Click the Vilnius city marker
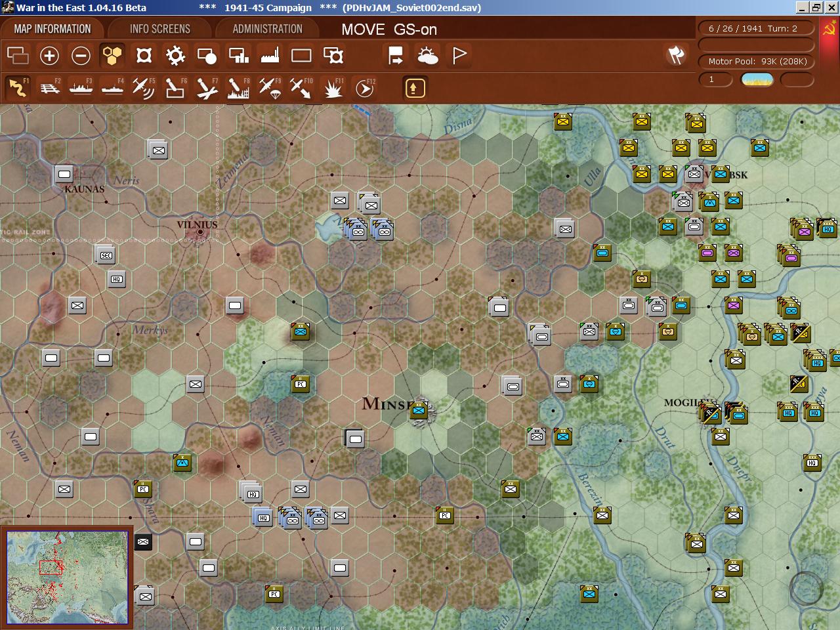Viewport: 840px width, 630px height. click(x=200, y=232)
